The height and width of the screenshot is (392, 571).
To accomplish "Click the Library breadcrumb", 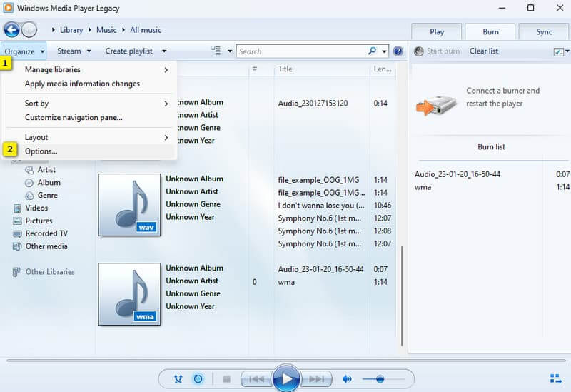I will [71, 30].
